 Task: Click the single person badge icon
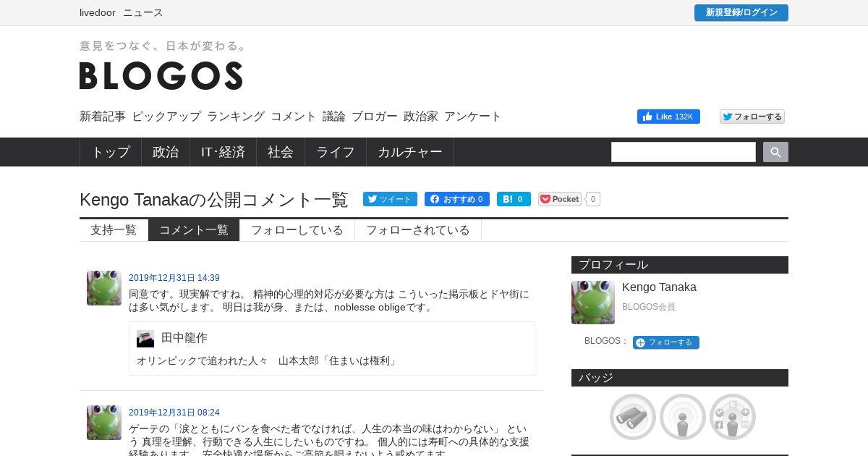(683, 417)
